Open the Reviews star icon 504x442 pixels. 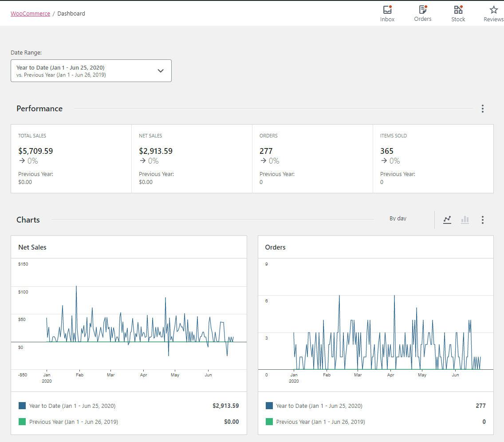(x=493, y=13)
